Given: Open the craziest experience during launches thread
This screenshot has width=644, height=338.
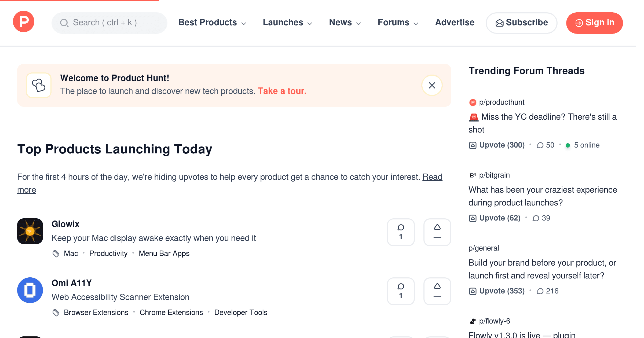Looking at the screenshot, I should click(x=543, y=196).
